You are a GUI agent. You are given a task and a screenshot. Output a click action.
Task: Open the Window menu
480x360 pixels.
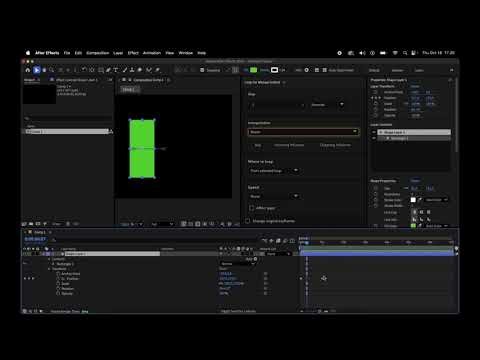(x=186, y=53)
